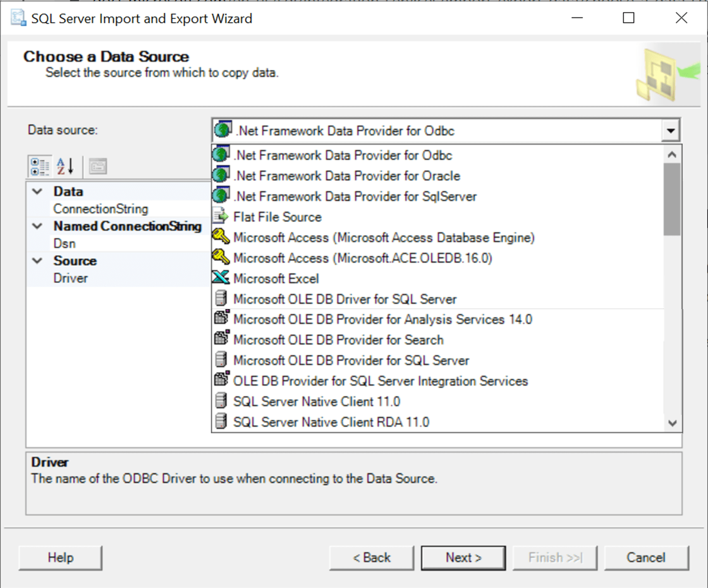Click the list scrollbar down arrow
This screenshot has width=708, height=588.
(x=672, y=423)
